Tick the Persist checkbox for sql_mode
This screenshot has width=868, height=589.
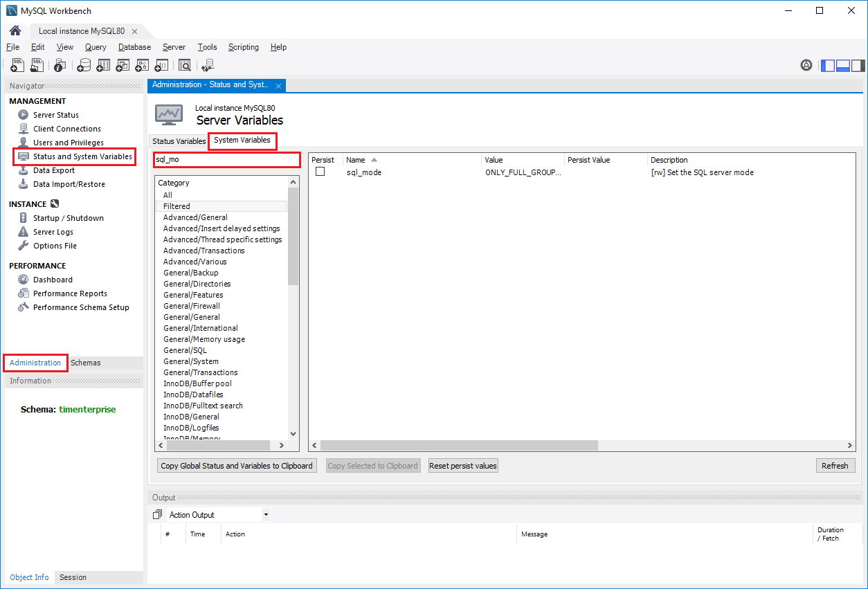[x=320, y=172]
